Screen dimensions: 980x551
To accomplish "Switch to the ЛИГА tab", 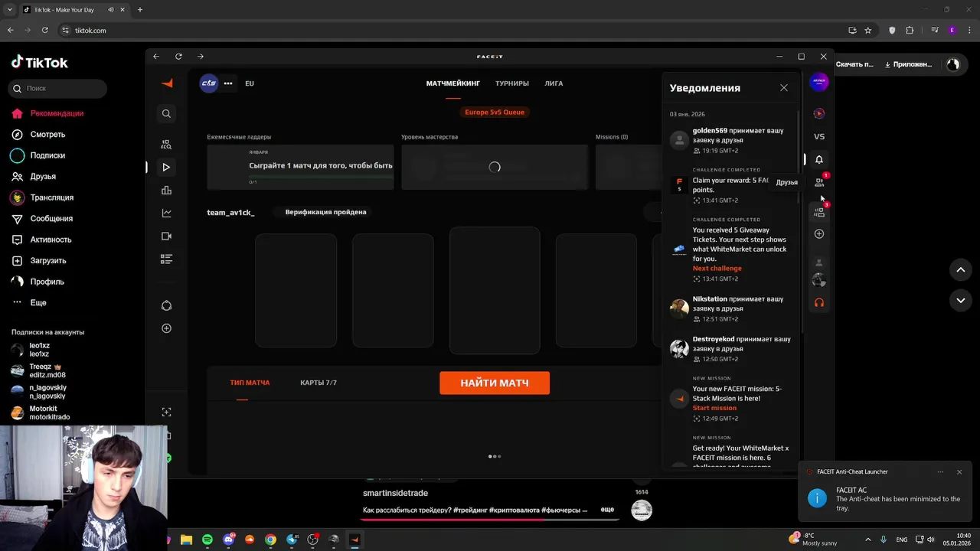I will (x=554, y=83).
